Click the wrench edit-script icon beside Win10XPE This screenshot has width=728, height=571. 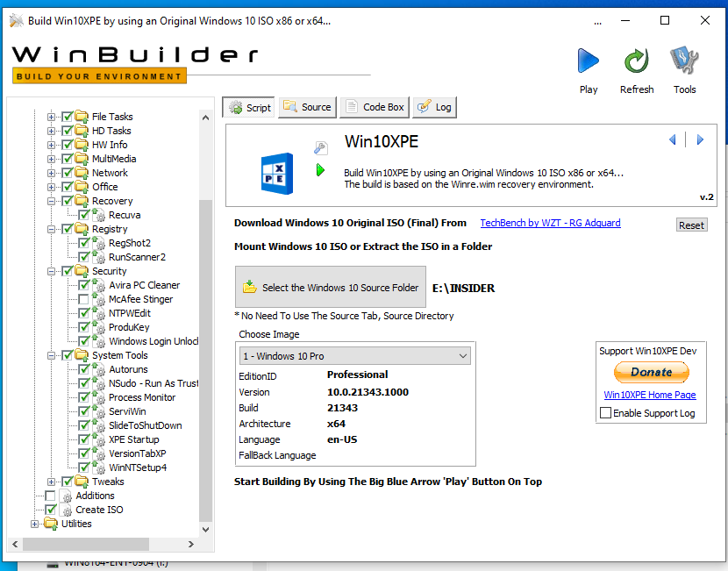321,148
